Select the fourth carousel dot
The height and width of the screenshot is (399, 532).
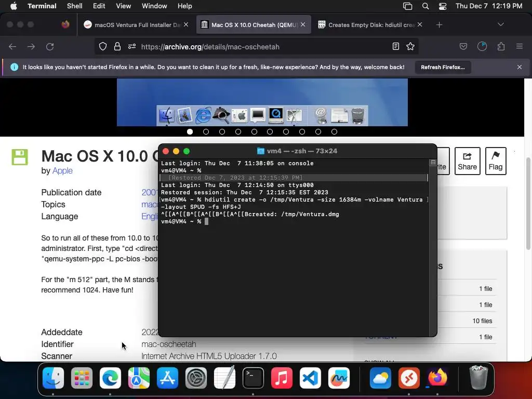click(x=238, y=131)
